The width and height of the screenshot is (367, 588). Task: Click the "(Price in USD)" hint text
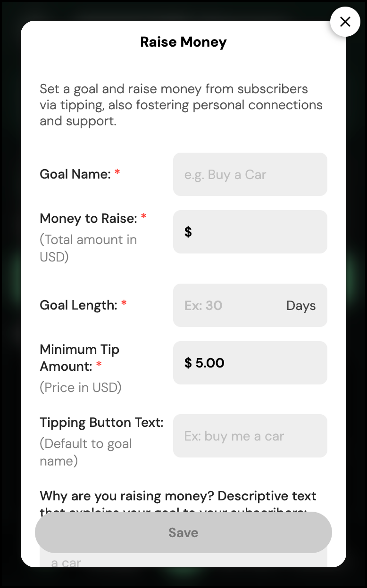coord(81,387)
